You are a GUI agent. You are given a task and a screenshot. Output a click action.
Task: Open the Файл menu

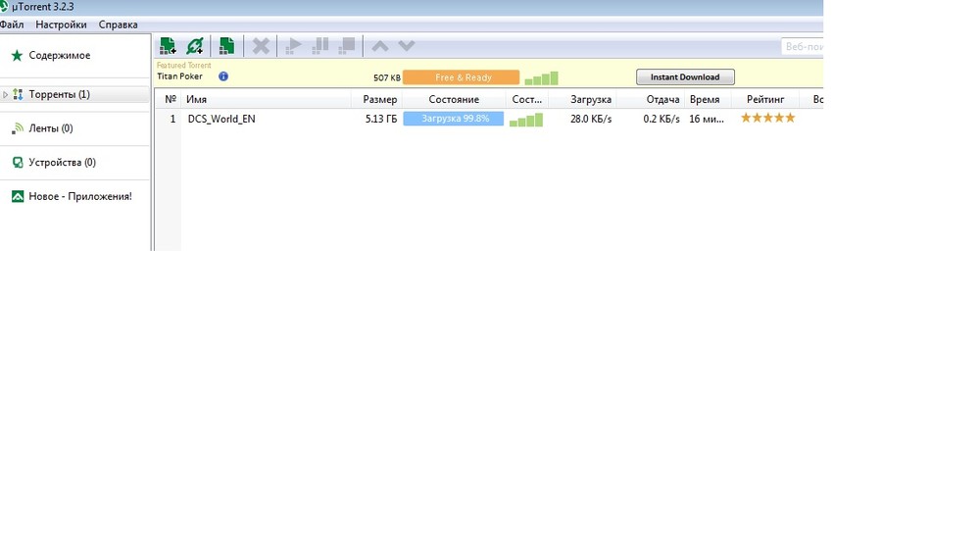coord(12,25)
